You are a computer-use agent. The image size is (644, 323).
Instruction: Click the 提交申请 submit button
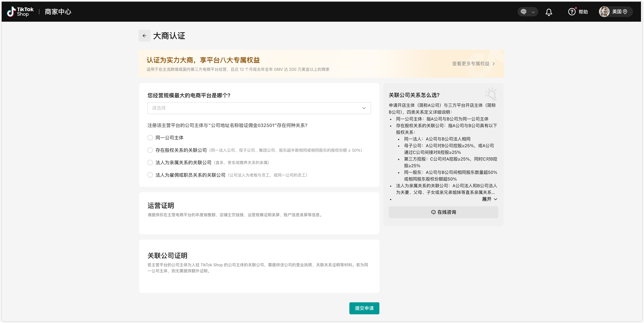(364, 308)
